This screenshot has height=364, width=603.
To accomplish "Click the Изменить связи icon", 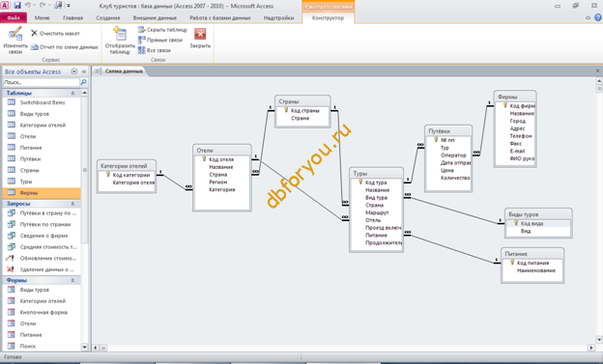I will [15, 34].
